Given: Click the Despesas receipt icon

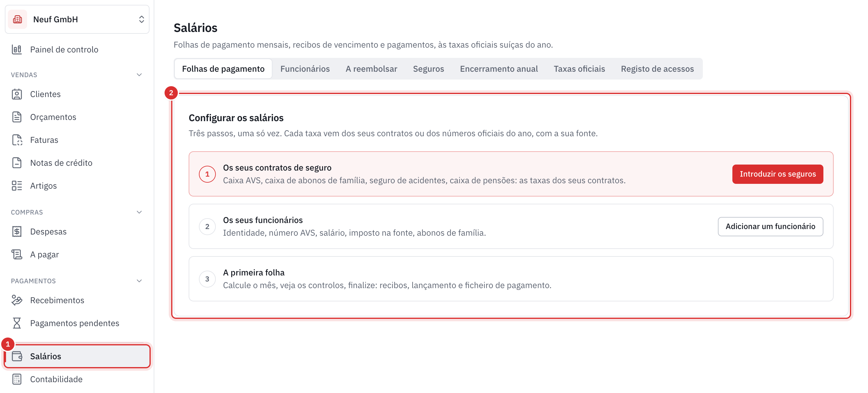Looking at the screenshot, I should (17, 231).
